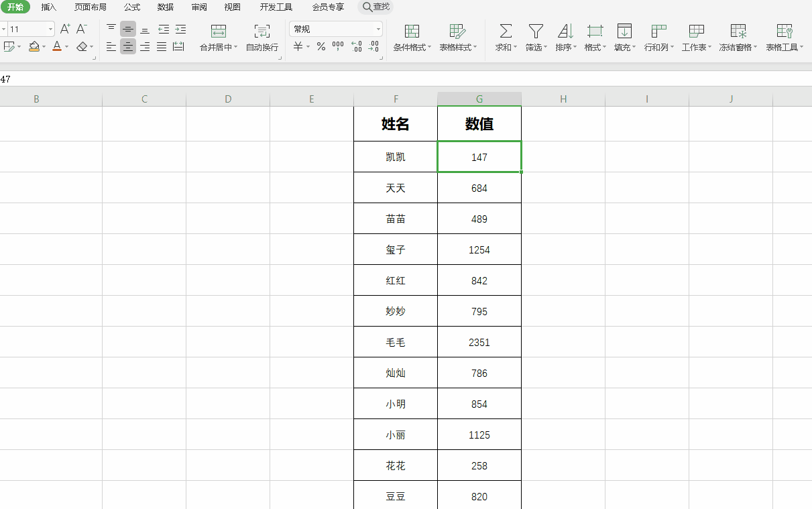Click the eraser clear icon

tap(82, 46)
